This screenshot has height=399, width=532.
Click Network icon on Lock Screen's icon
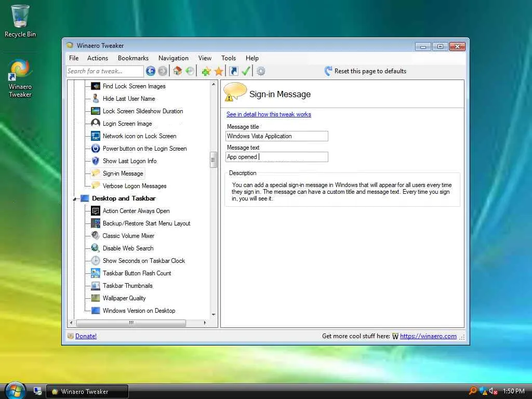(96, 136)
